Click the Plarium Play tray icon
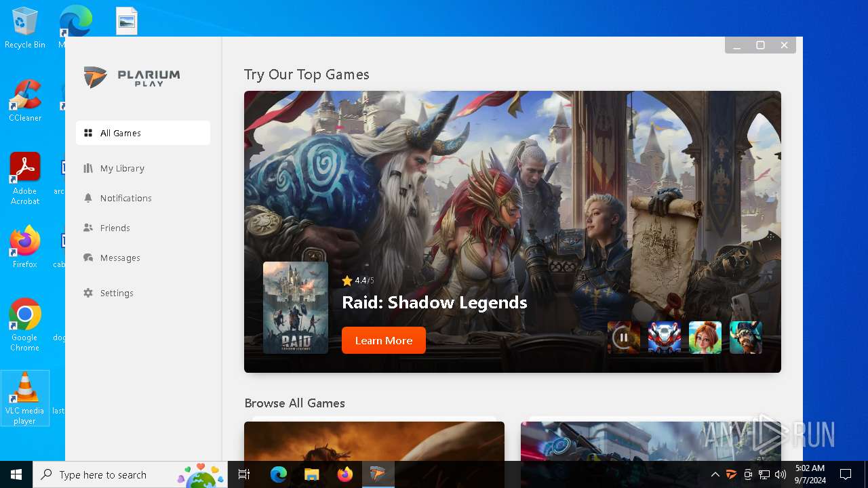Image resolution: width=868 pixels, height=488 pixels. pyautogui.click(x=732, y=474)
